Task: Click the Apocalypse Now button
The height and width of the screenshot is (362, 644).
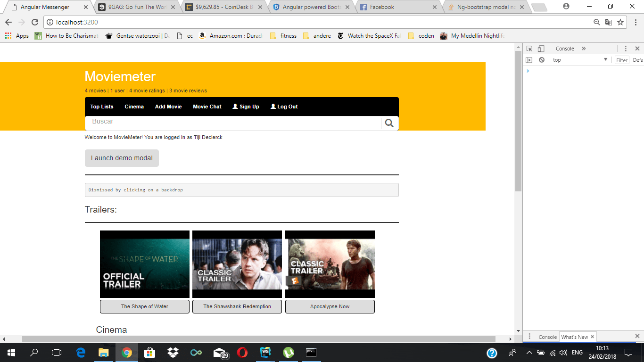Action: (x=330, y=306)
